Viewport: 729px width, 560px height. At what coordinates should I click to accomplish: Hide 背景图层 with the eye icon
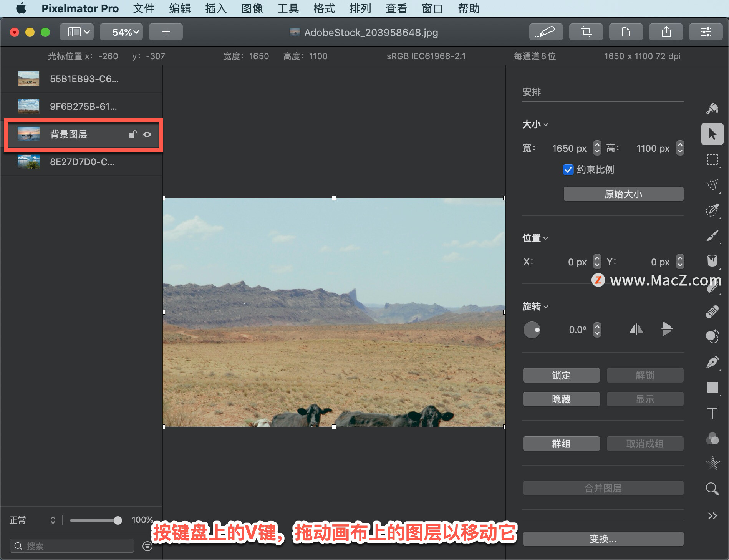(147, 134)
